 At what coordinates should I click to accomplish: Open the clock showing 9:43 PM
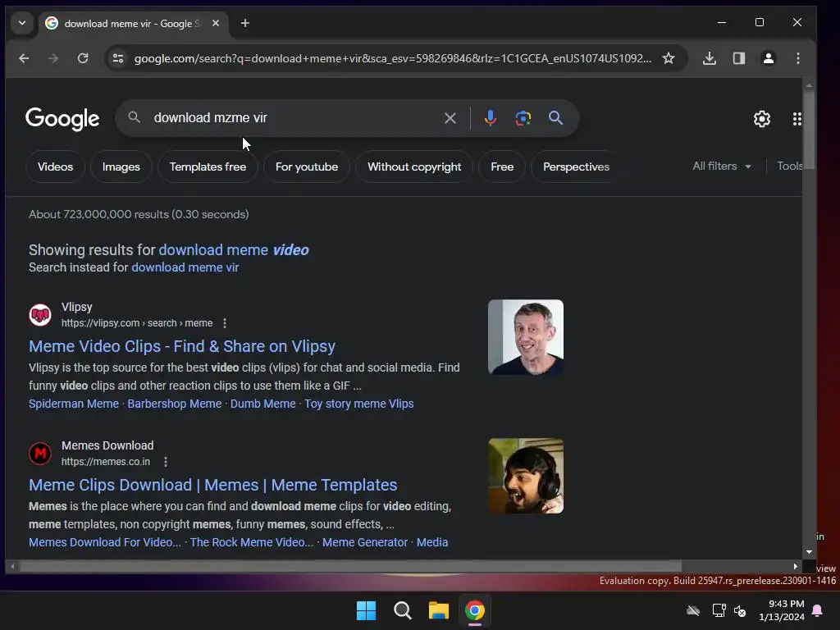coord(782,610)
